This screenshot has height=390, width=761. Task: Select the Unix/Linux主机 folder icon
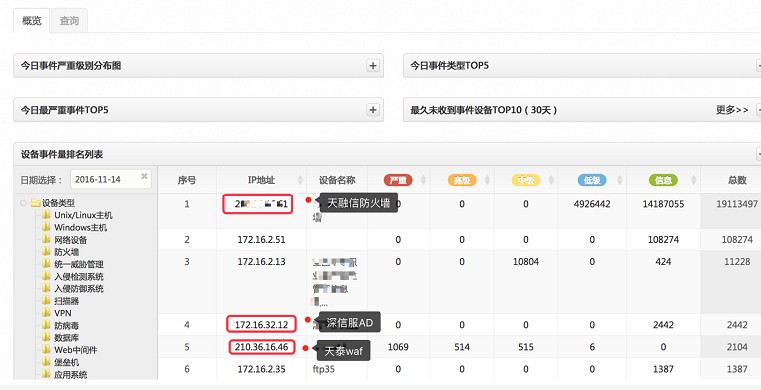click(47, 214)
